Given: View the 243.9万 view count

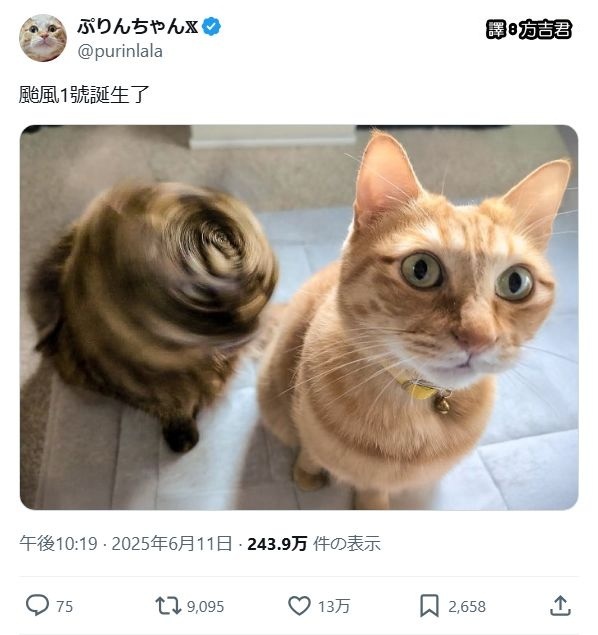Looking at the screenshot, I should tap(277, 543).
